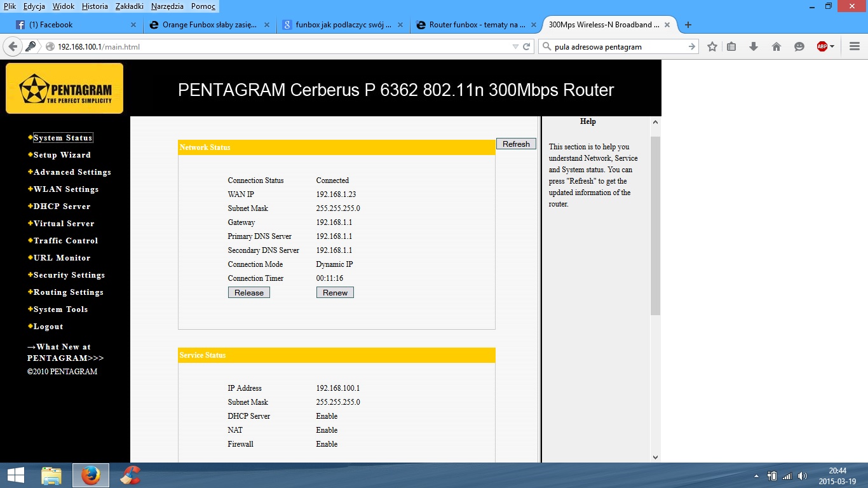Screen dimensions: 868x488
Task: Go to Advanced Settings
Action: pos(72,172)
